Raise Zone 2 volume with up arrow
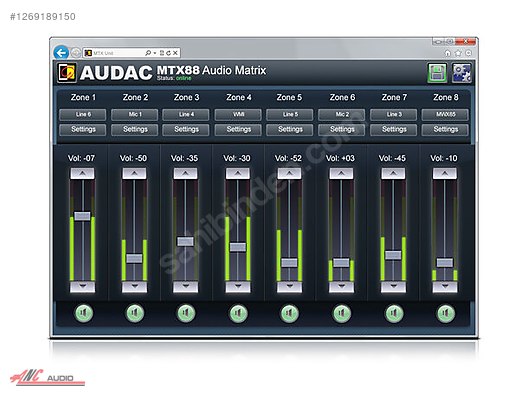 (134, 173)
